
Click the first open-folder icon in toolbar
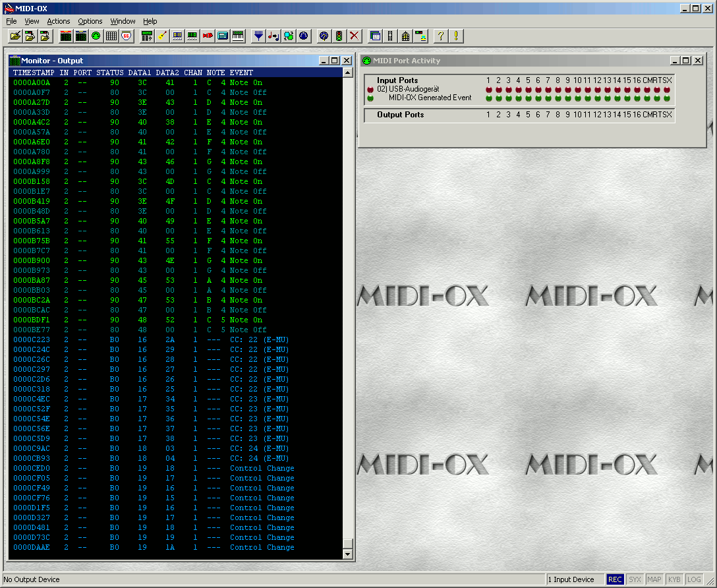click(x=15, y=36)
